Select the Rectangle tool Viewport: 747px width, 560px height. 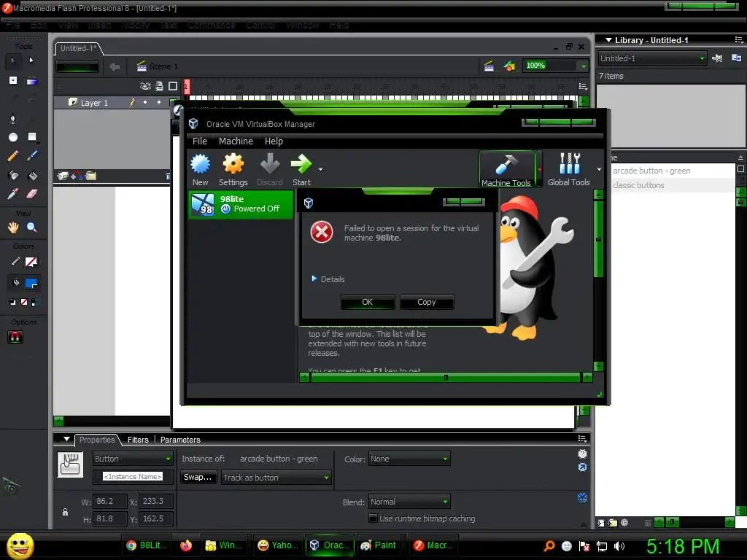click(32, 137)
